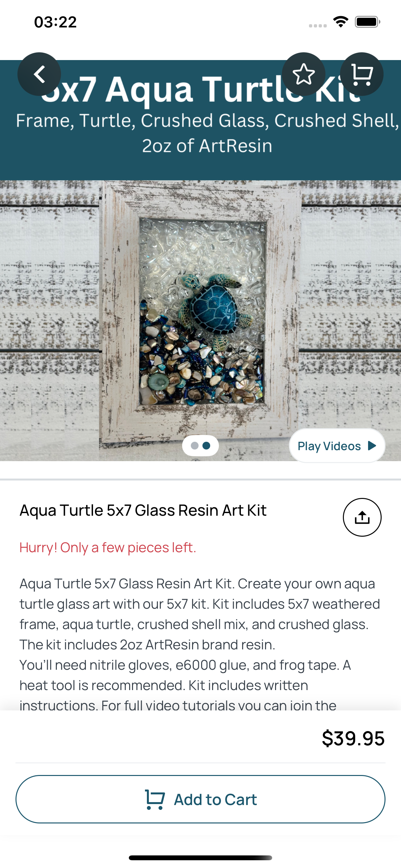This screenshot has width=401, height=868.
Task: Tap the Wi-Fi status icon
Action: click(x=341, y=22)
